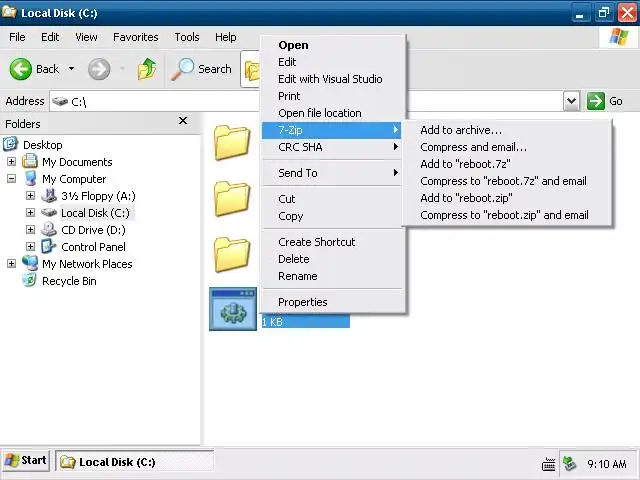
Task: Open the Edit menu in menu bar
Action: click(50, 37)
